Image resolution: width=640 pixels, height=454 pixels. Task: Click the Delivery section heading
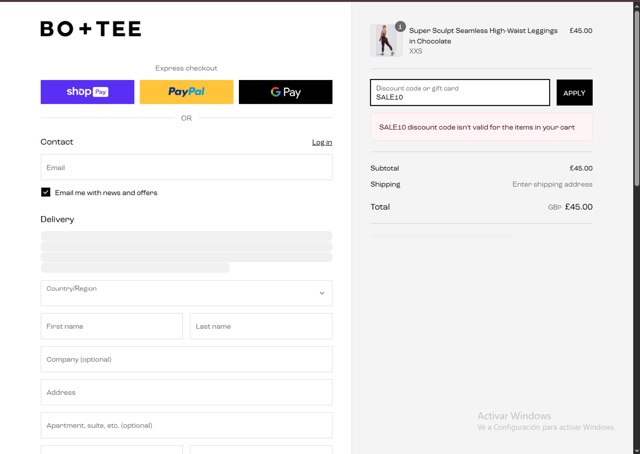(57, 220)
